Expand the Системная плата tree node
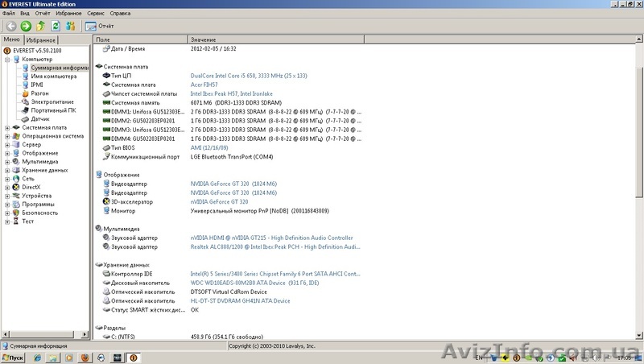644x364 pixels. pyautogui.click(x=7, y=128)
